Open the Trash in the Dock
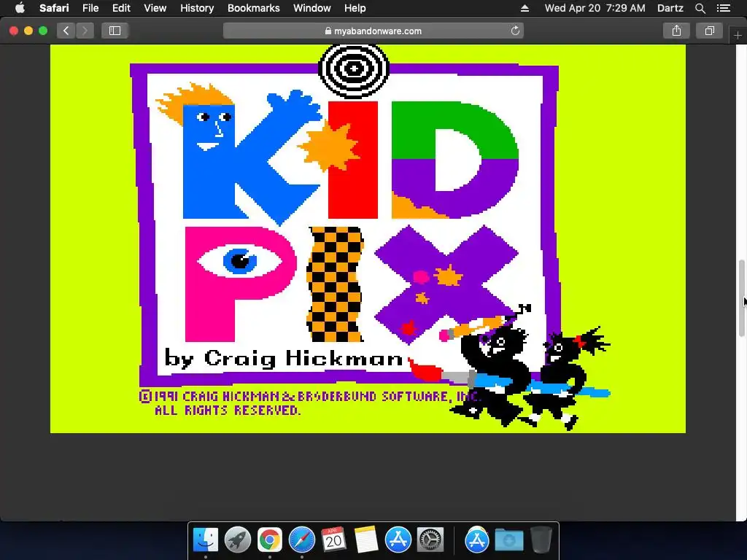Screen dimensions: 747x560 click(541, 540)
